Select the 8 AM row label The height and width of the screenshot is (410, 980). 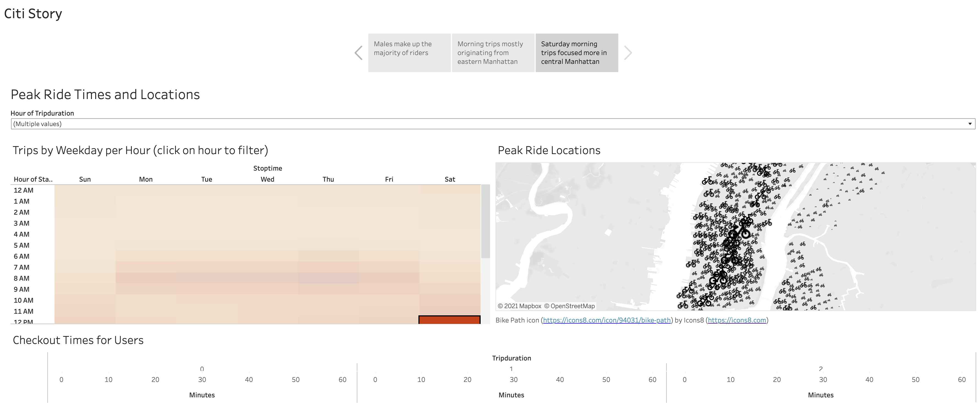tap(22, 278)
